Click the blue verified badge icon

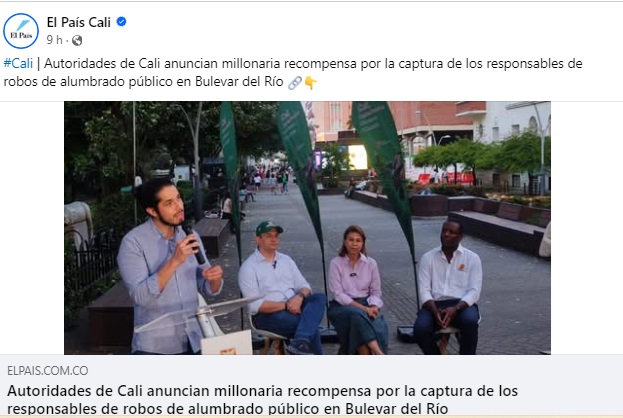coord(122,21)
